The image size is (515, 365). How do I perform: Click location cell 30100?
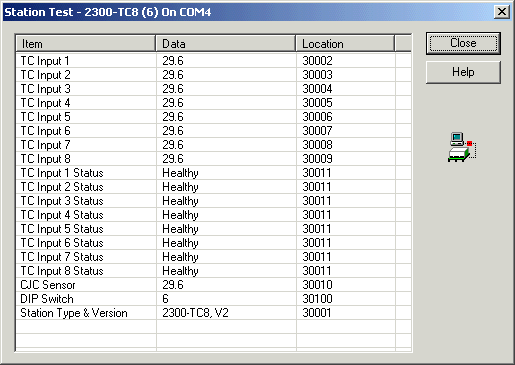tap(317, 299)
